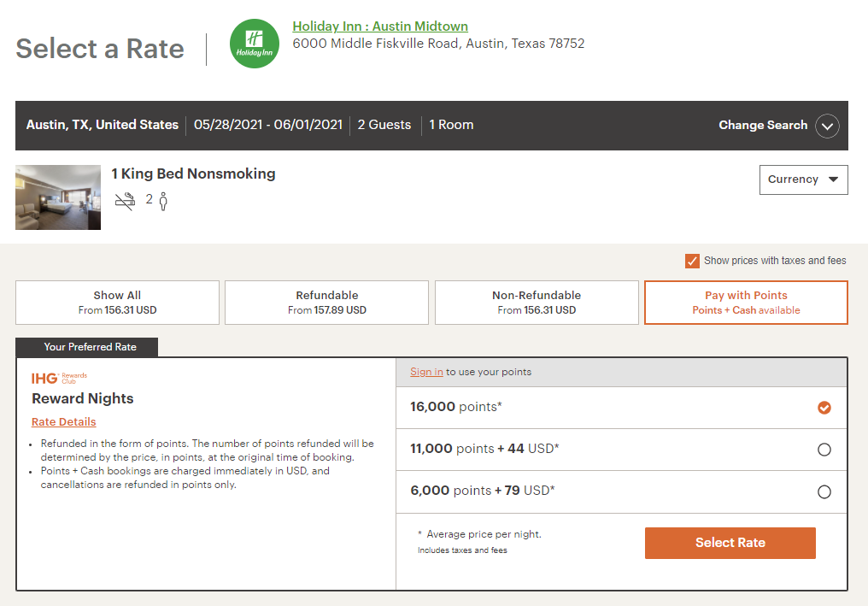
Task: Click the hotel address 6000 Middle Fiskville Road
Action: [x=438, y=44]
